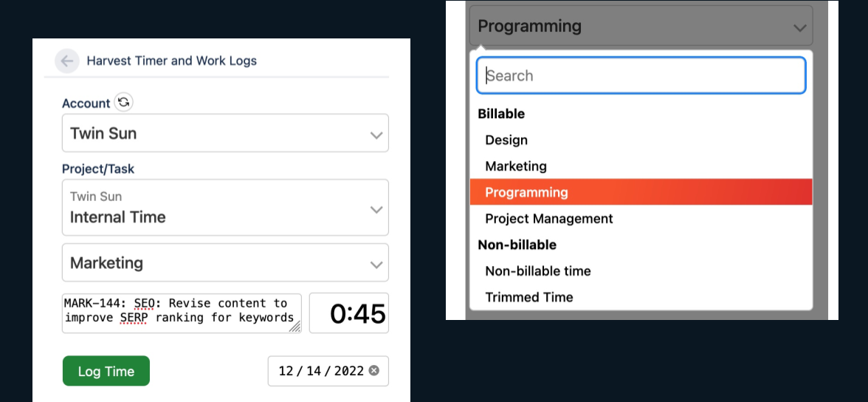Screen dimensions: 868x402
Task: Click the Harvest Timer and Work Logs title
Action: (172, 61)
